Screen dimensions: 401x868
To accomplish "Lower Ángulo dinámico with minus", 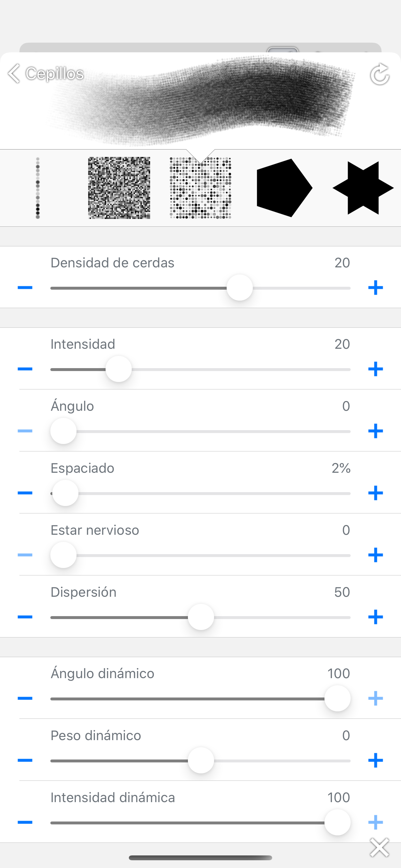I will tap(25, 698).
